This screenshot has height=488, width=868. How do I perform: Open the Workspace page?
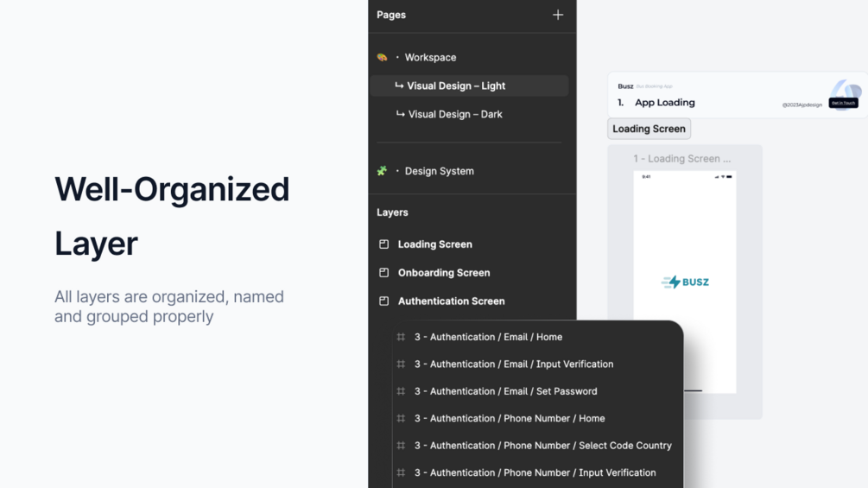point(430,58)
